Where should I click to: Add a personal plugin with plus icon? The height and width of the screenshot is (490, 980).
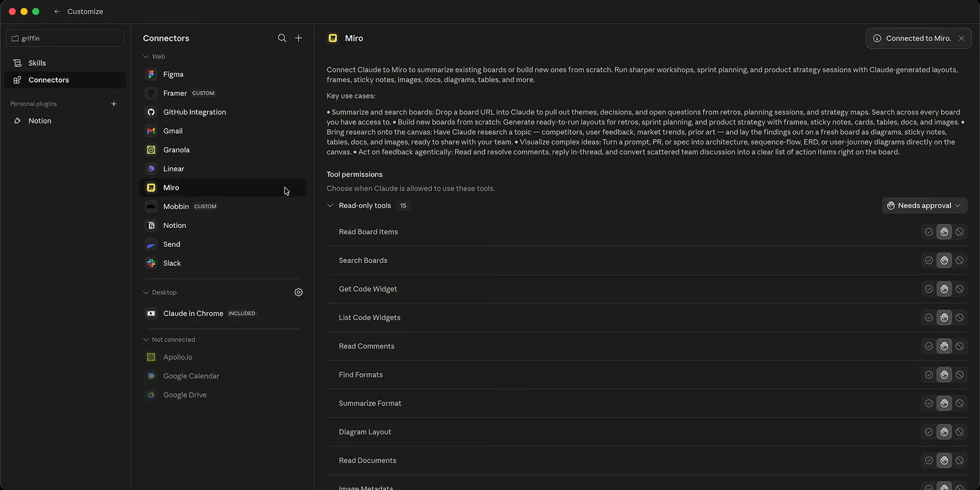point(114,104)
